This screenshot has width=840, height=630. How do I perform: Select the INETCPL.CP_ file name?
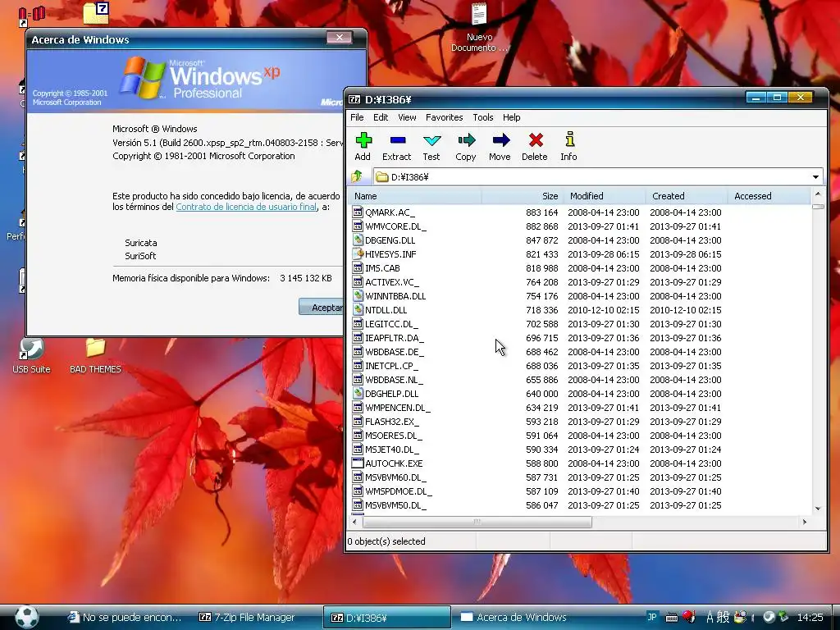[391, 365]
